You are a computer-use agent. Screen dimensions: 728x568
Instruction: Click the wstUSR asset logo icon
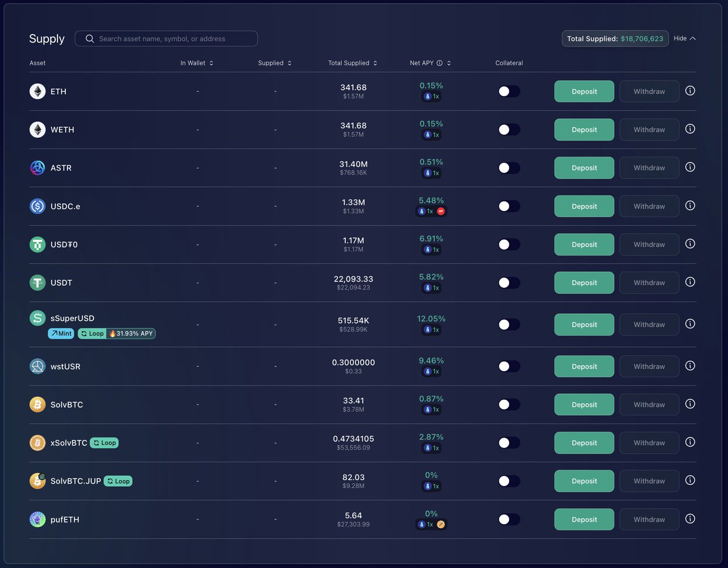(37, 366)
